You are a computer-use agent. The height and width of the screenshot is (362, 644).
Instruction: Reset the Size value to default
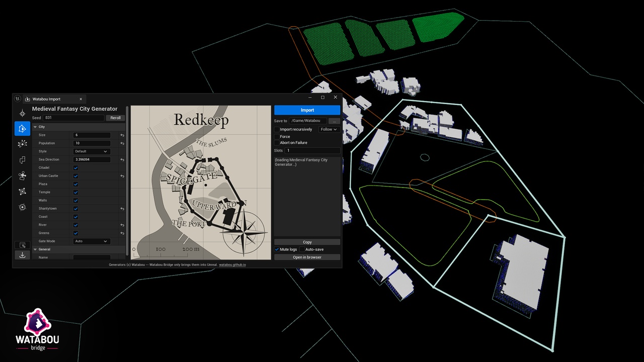[122, 135]
